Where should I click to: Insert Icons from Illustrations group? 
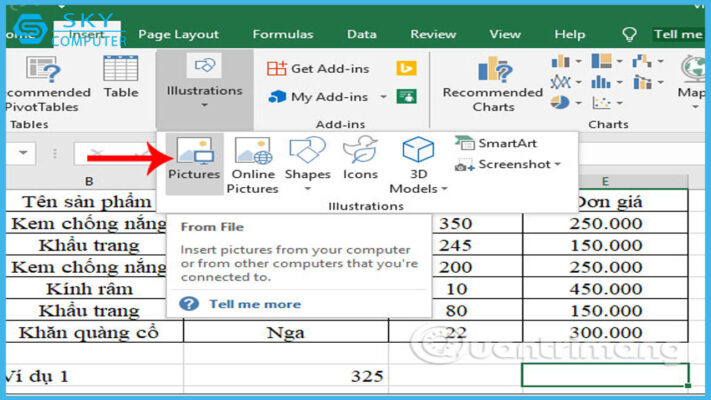point(360,158)
